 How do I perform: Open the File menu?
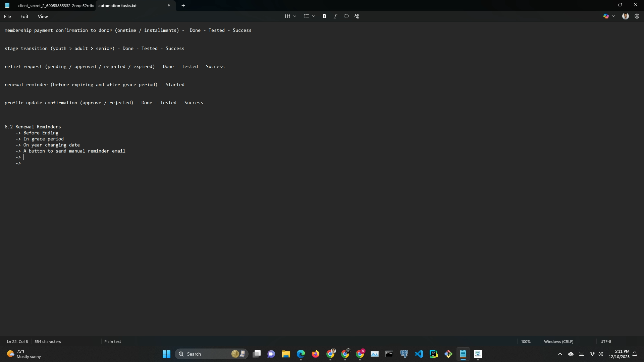pos(7,16)
